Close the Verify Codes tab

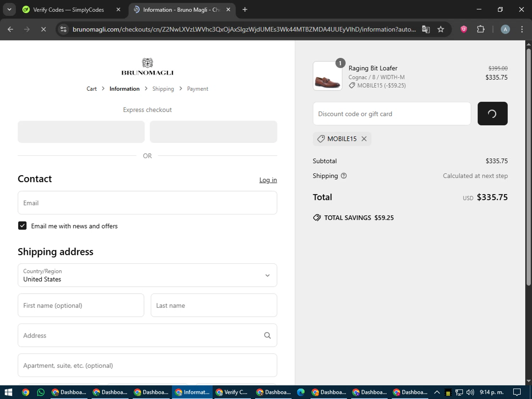coord(118,10)
